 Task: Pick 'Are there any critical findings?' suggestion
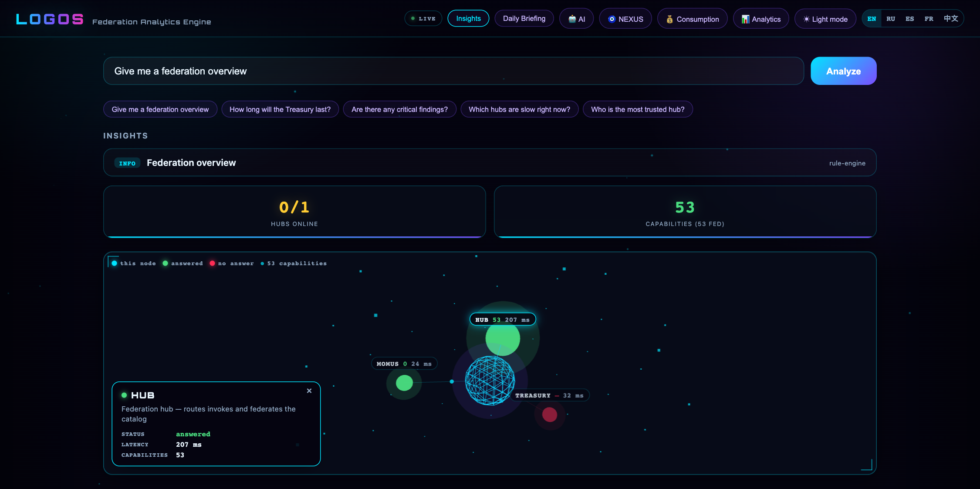tap(399, 109)
